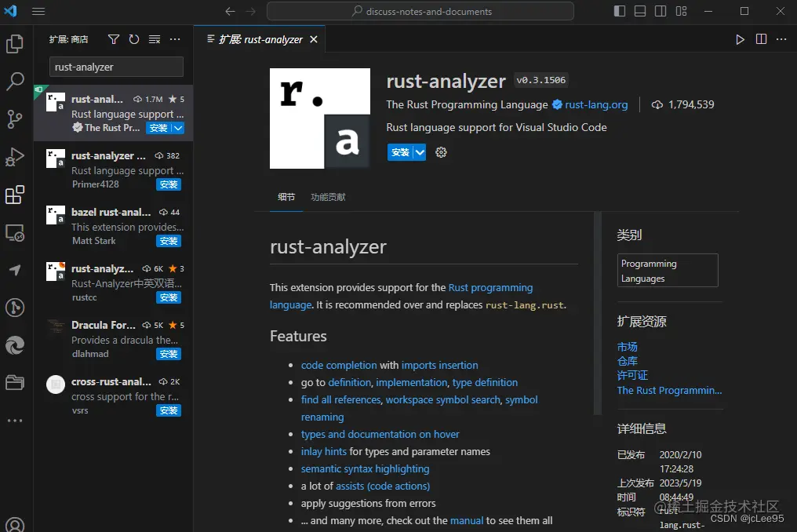Open the workspace symbol search link
This screenshot has width=797, height=532.
coord(442,399)
